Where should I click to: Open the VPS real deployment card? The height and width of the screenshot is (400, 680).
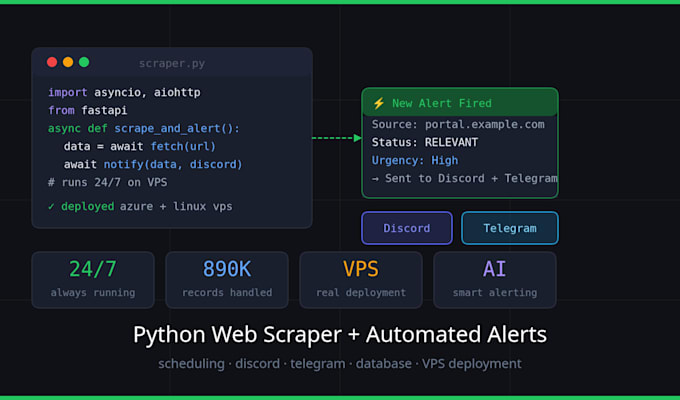(361, 280)
